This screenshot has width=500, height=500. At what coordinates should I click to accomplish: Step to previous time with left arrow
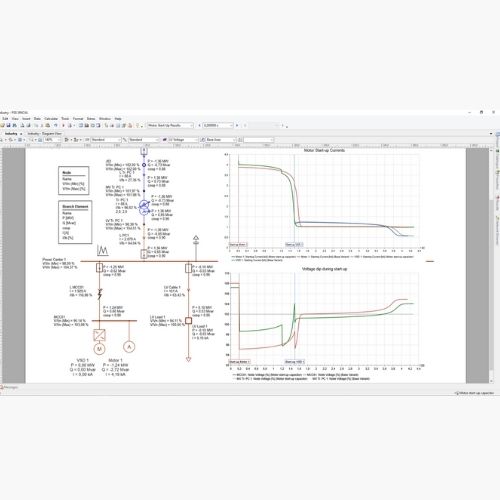199,125
